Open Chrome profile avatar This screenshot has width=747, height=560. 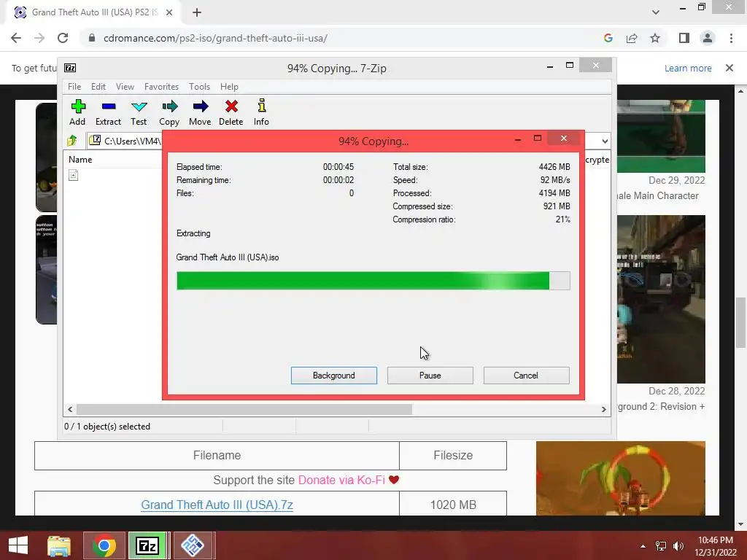[x=708, y=38]
